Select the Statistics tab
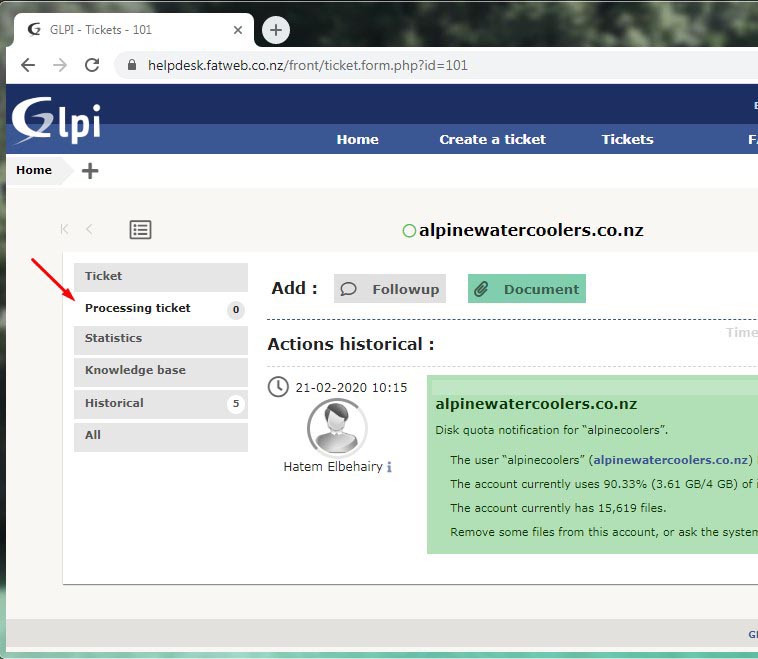Viewport: 758px width, 659px height. pos(160,339)
